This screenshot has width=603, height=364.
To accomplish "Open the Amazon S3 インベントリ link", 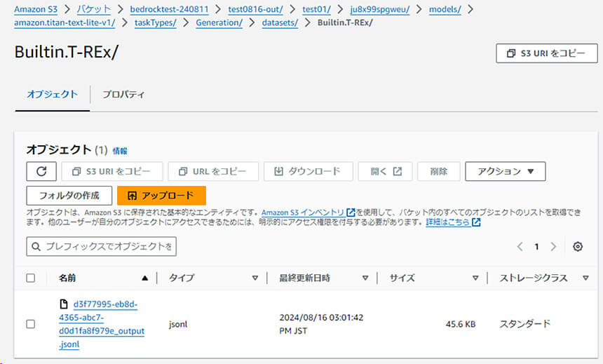I will click(308, 213).
